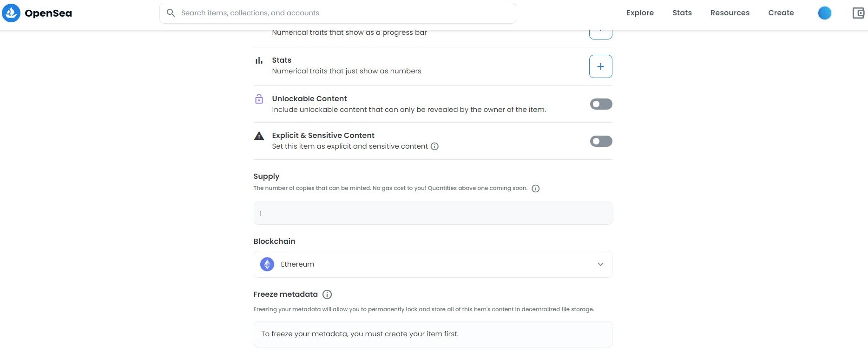
Task: Click the search magnifier icon
Action: (171, 13)
